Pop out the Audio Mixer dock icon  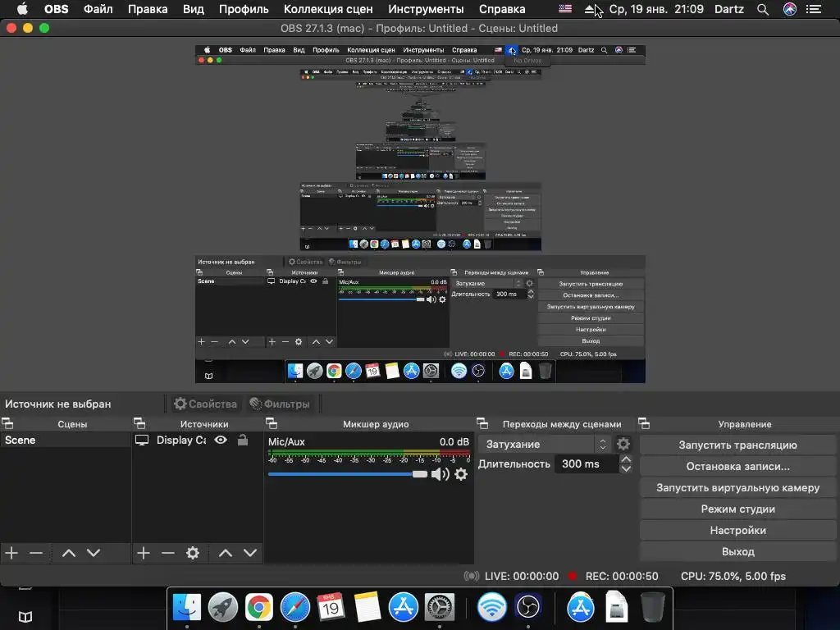pos(272,424)
